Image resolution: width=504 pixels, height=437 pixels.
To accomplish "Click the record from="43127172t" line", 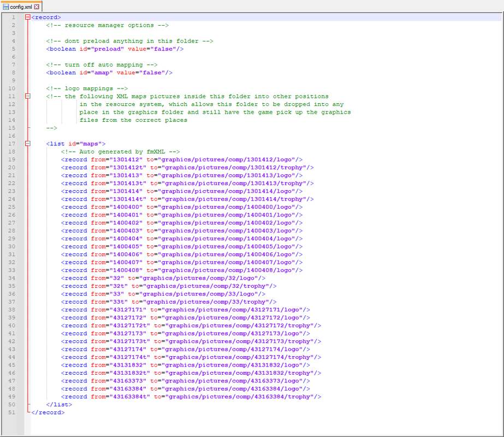I will tap(191, 326).
